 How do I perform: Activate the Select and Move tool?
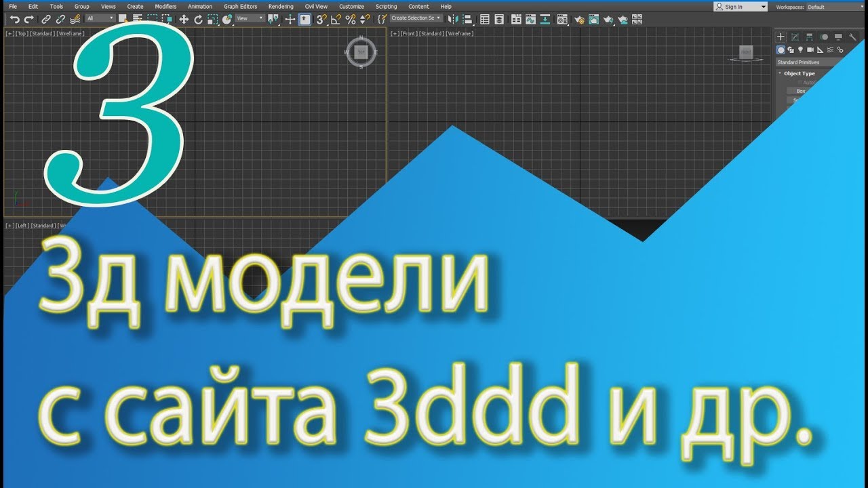click(x=184, y=19)
